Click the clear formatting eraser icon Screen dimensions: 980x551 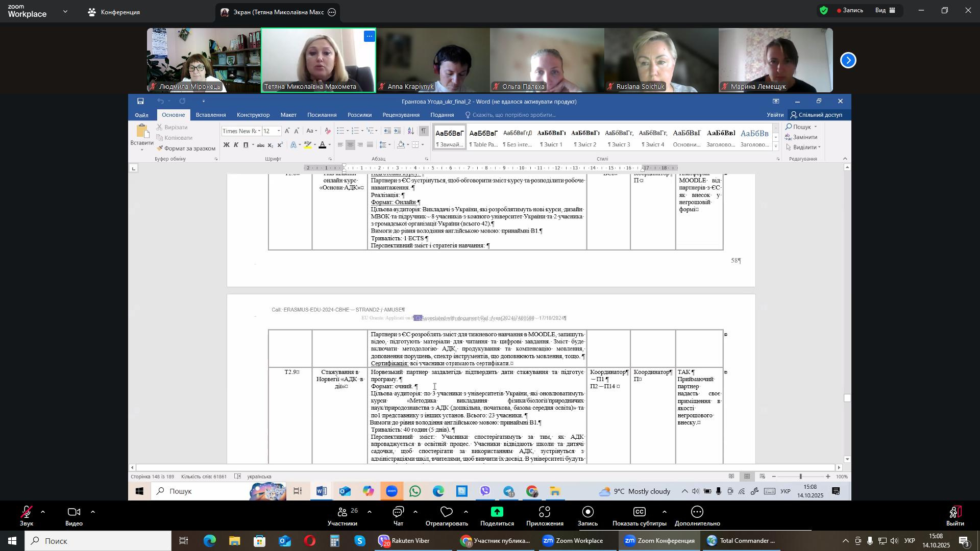(x=328, y=131)
